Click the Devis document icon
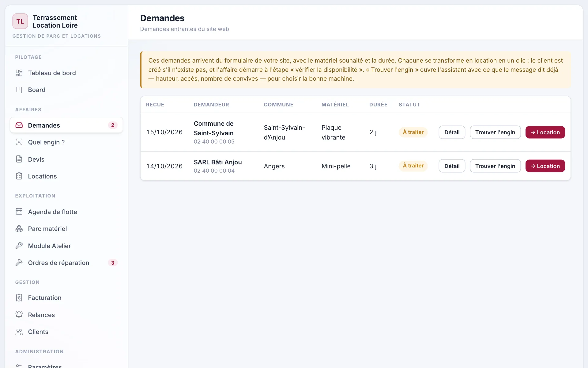Screen dimensions: 588x368 19,159
